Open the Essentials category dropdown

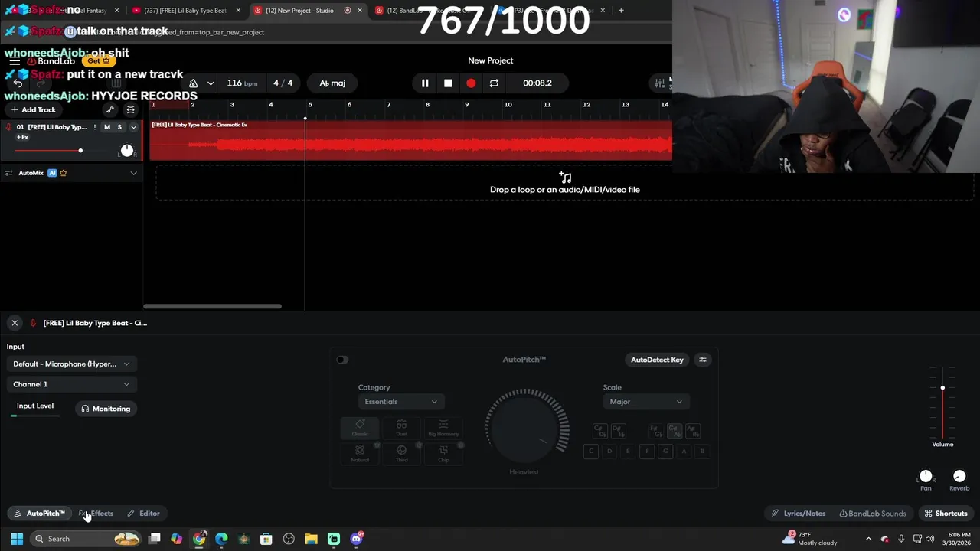click(401, 402)
